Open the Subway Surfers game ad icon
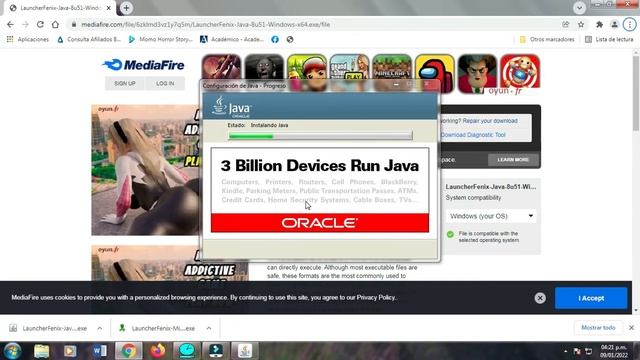 [x=307, y=67]
